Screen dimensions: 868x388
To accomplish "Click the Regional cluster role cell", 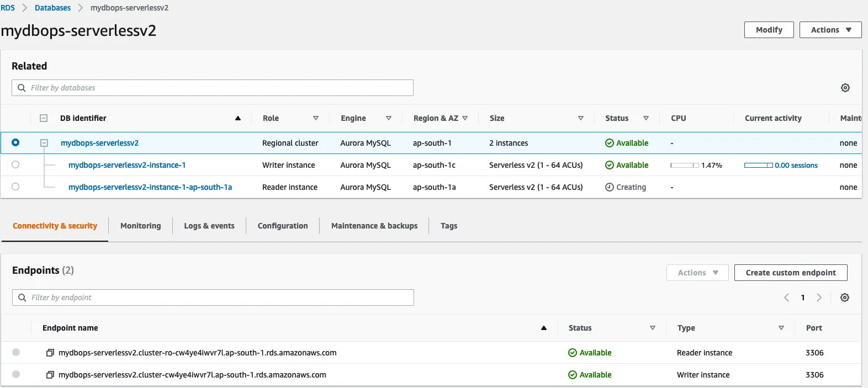I will click(290, 143).
